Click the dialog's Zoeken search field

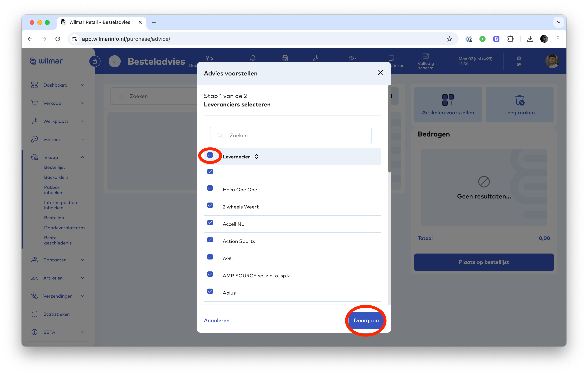click(x=291, y=136)
